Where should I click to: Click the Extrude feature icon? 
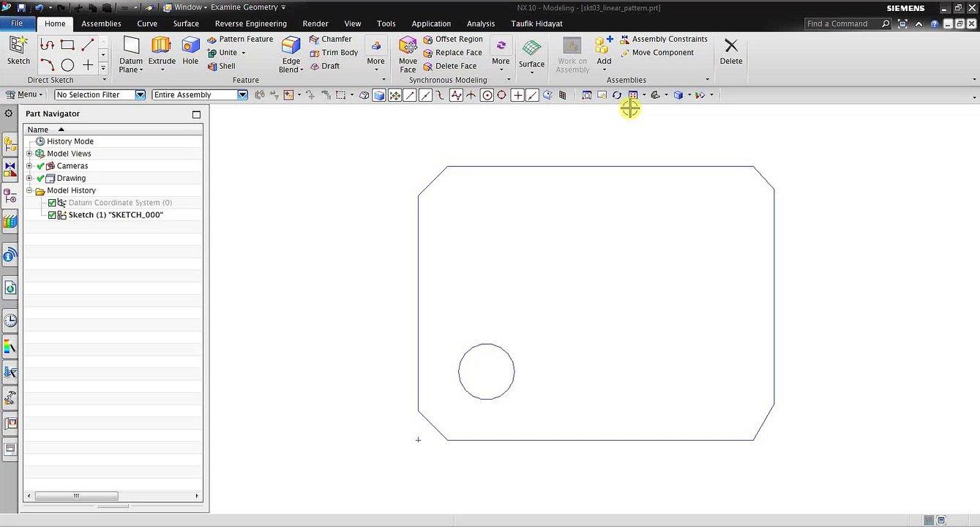click(x=162, y=46)
